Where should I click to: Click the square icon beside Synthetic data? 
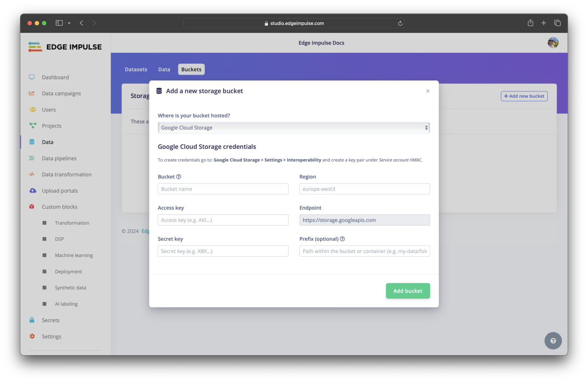coord(44,288)
